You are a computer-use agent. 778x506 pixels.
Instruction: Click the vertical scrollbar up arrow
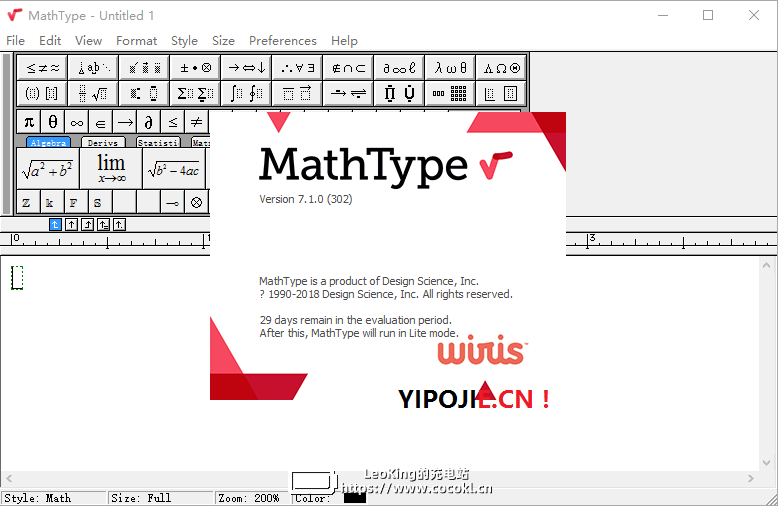point(767,265)
